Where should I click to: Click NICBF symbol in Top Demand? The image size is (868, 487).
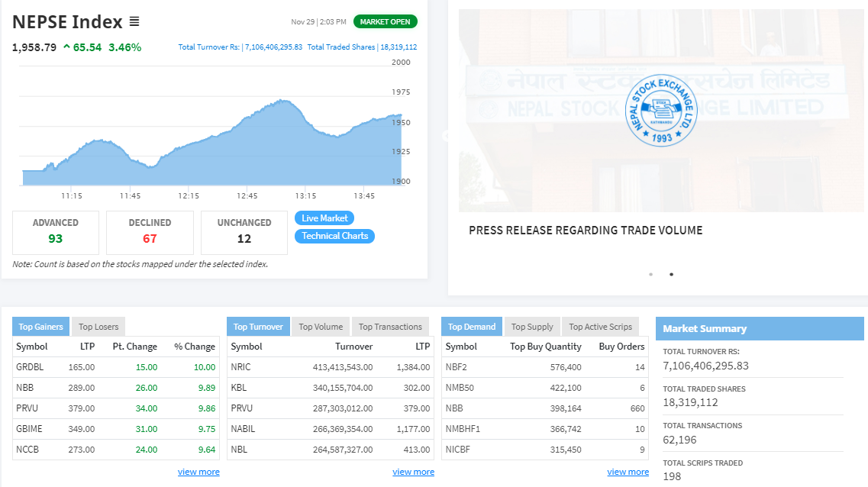tap(458, 450)
